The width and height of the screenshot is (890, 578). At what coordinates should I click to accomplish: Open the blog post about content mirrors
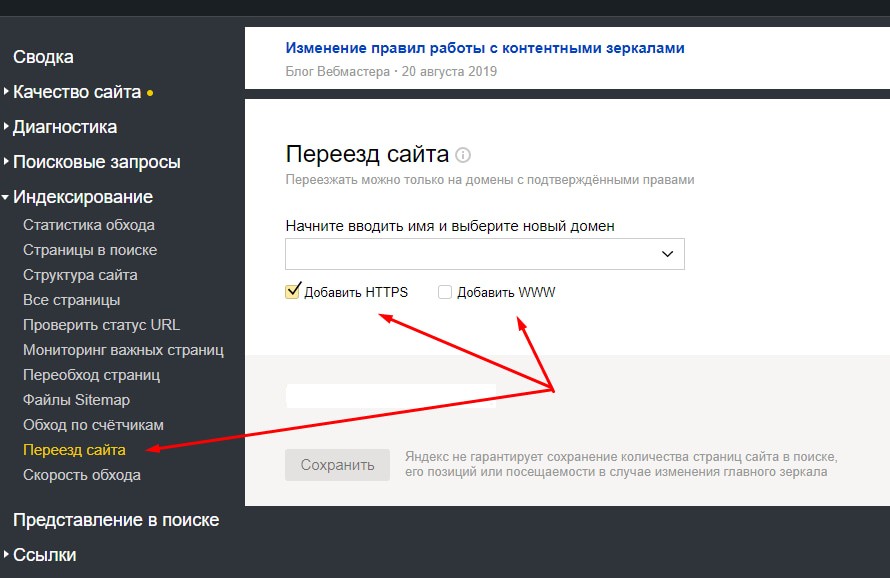pyautogui.click(x=485, y=47)
